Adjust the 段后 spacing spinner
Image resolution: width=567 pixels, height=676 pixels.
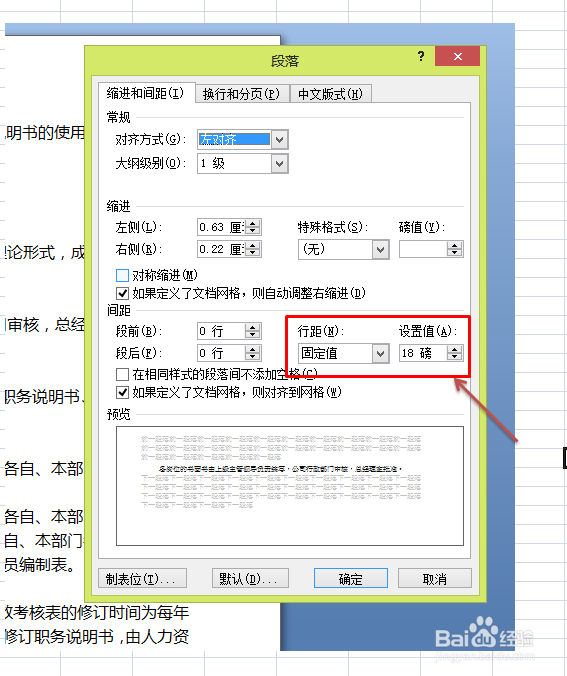(253, 353)
